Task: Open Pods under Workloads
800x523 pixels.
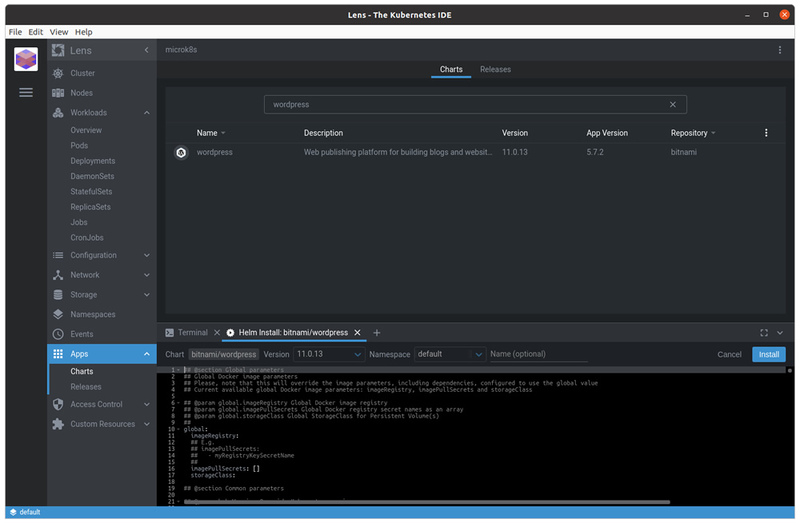Action: coord(79,145)
